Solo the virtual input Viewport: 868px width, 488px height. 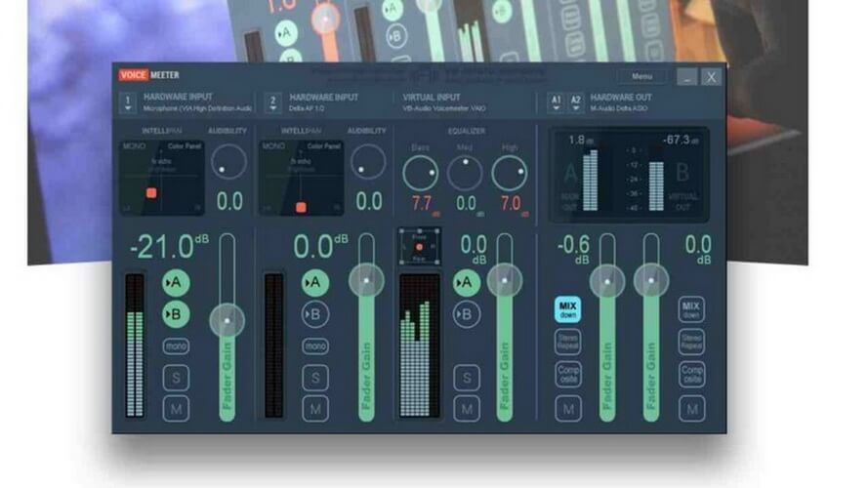tap(467, 378)
